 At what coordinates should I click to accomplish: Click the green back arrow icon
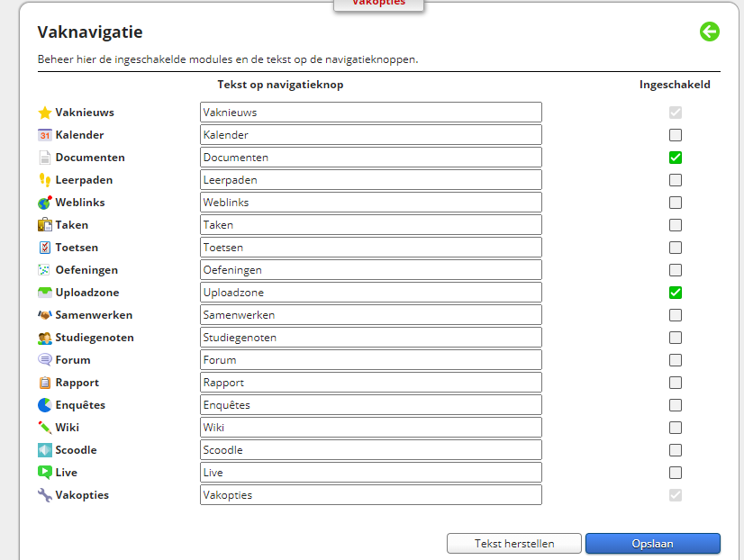(710, 32)
